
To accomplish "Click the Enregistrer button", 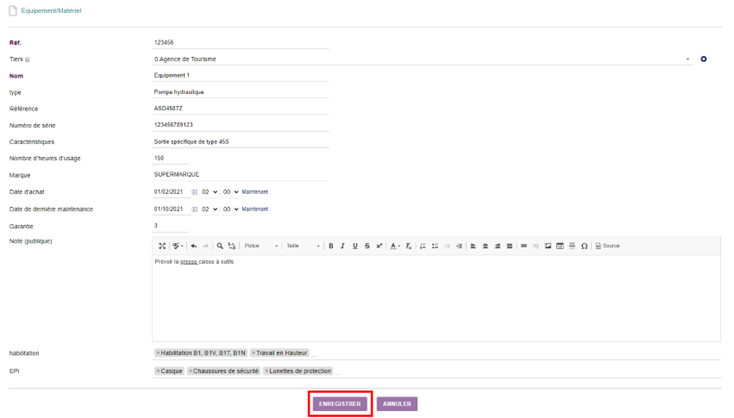I will tap(340, 403).
